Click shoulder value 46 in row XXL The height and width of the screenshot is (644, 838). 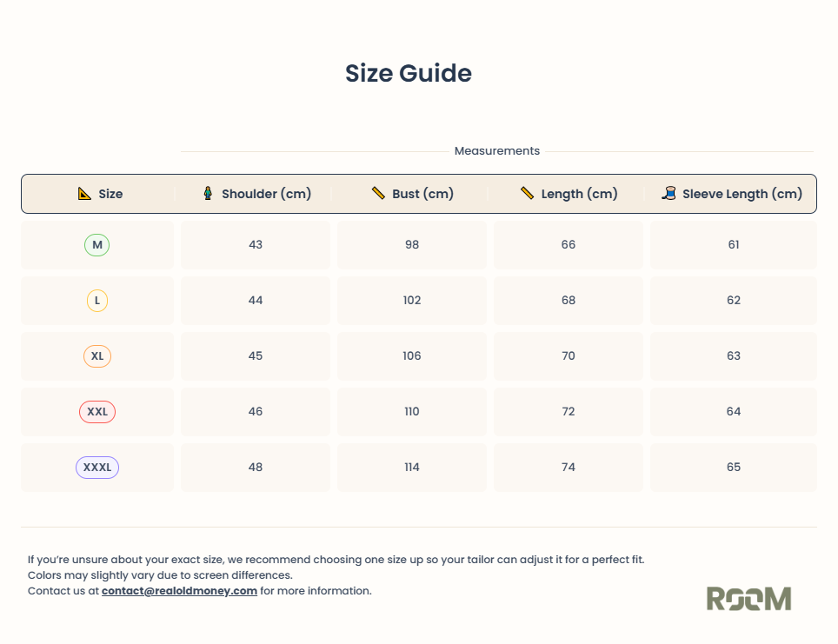[x=256, y=412]
